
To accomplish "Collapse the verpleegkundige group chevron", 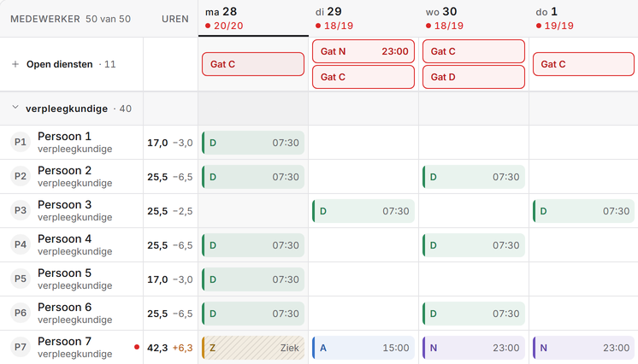I will 15,108.
